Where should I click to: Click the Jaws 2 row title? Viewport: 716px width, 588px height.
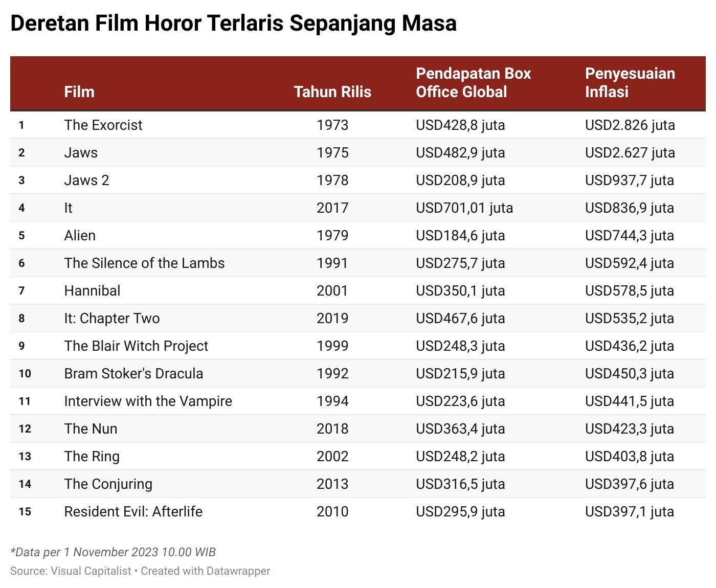86,180
